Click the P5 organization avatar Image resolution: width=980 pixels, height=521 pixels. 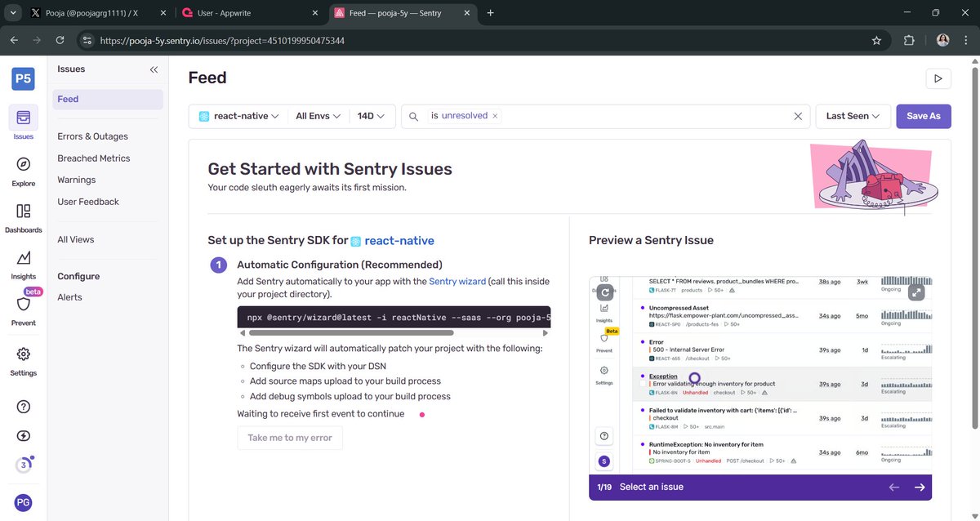click(23, 78)
